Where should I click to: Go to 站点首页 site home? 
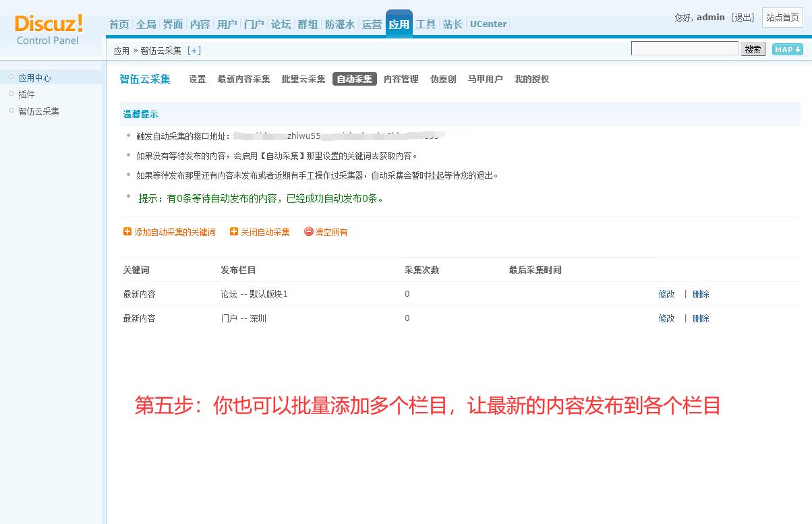coord(782,18)
